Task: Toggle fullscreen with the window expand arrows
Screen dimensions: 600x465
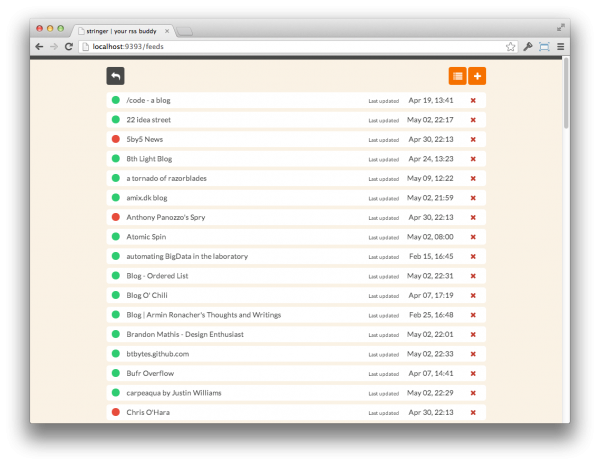Action: click(561, 28)
